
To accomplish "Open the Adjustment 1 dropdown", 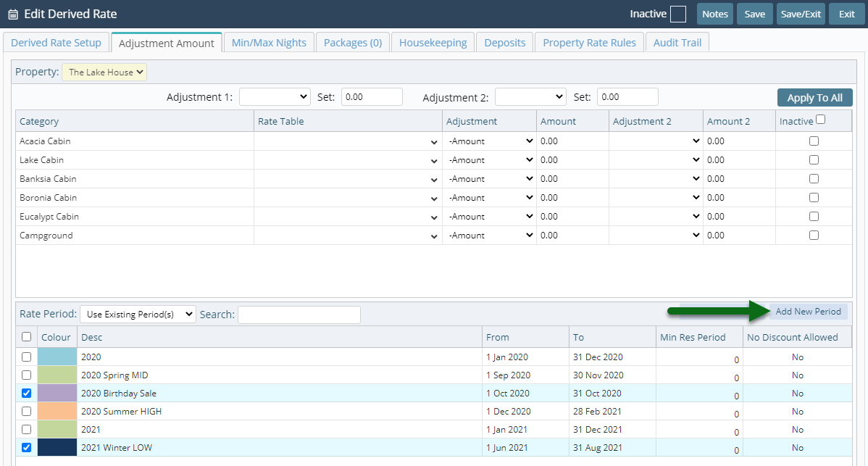I will (x=275, y=97).
